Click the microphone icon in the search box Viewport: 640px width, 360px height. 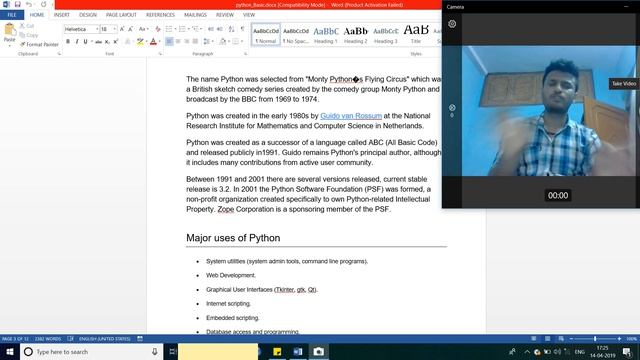(x=155, y=352)
